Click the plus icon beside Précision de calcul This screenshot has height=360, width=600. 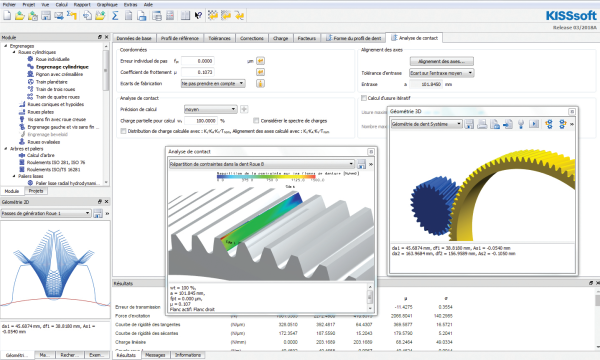pos(244,109)
